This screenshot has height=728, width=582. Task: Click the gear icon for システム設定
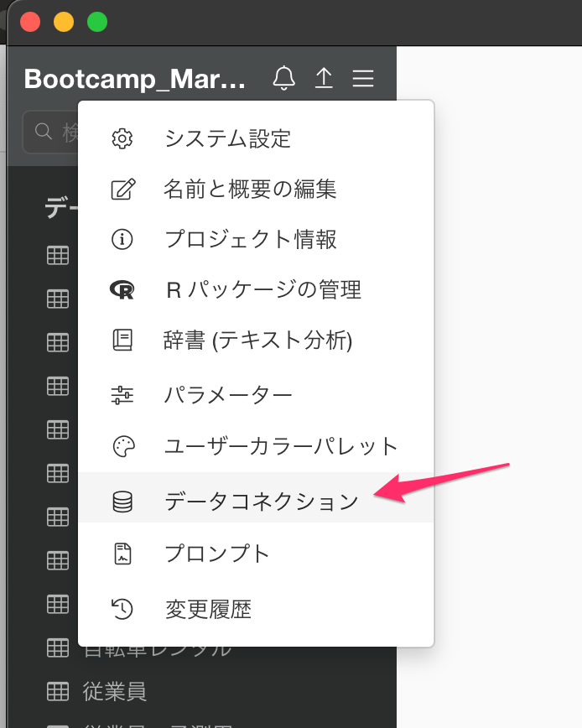click(122, 138)
